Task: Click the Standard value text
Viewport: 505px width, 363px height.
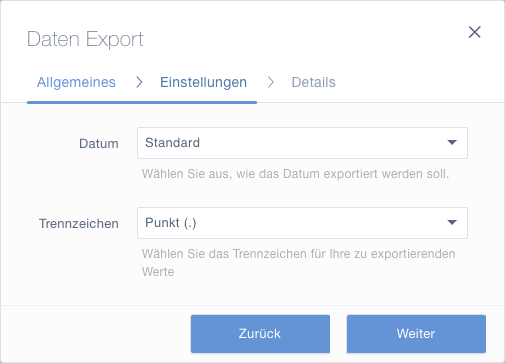Action: 172,143
